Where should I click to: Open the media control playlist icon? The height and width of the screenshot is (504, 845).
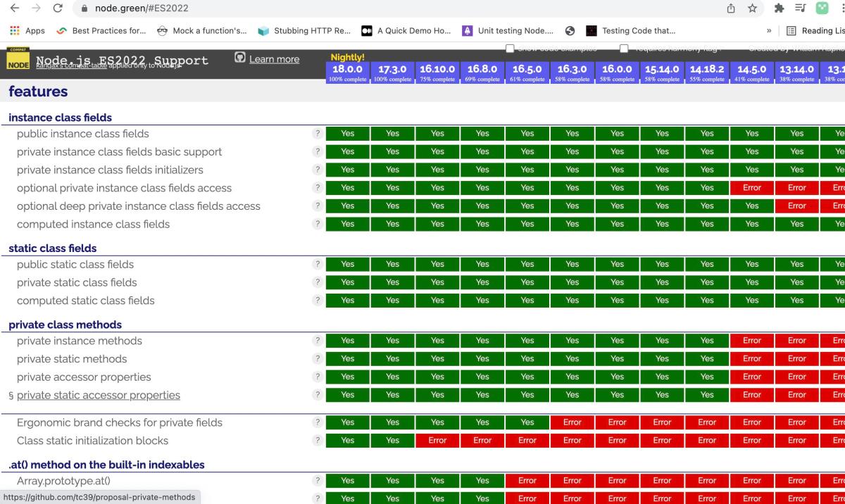[x=800, y=8]
